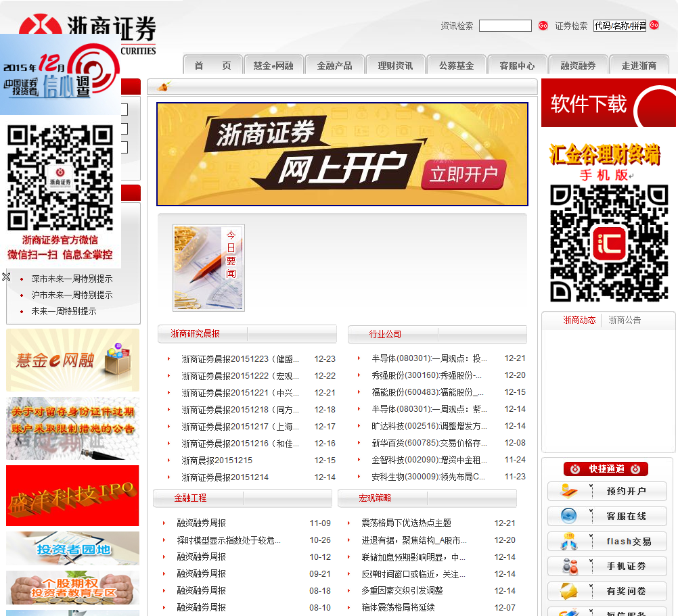Open the flash交易 quick link
Screen dimensions: 678x616
pos(607,541)
